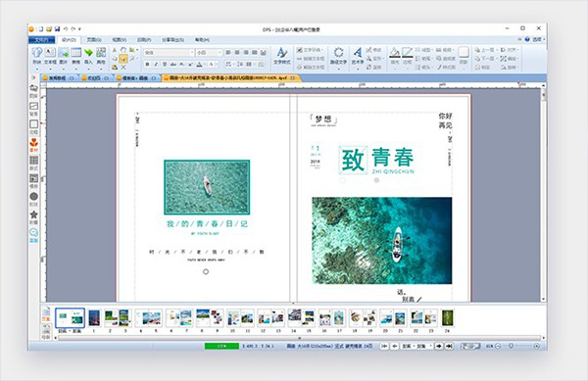
Task: Open the Material (素材) panel in left sidebar
Action: click(x=33, y=145)
